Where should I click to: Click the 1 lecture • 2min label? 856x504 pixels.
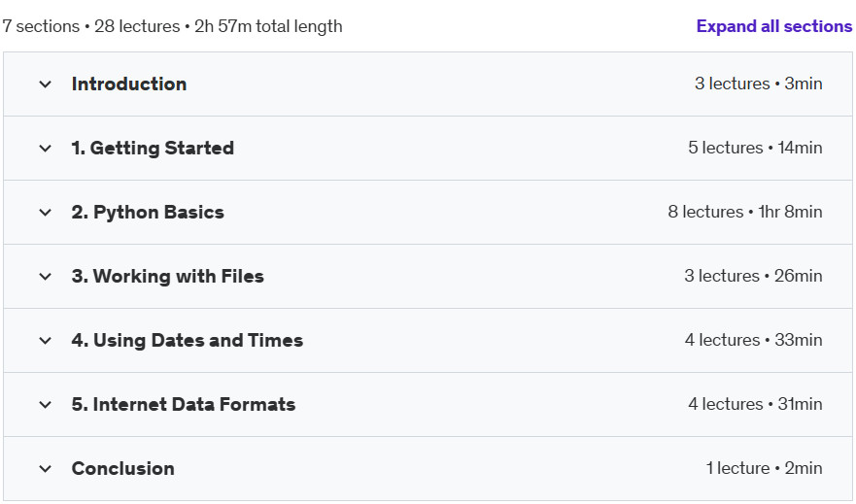click(764, 468)
